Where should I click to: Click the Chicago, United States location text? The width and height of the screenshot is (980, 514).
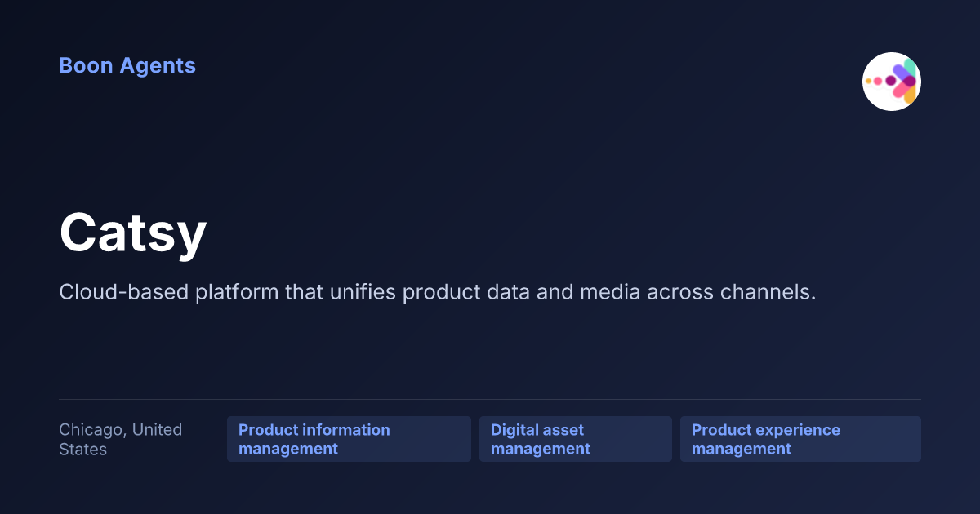coord(121,439)
